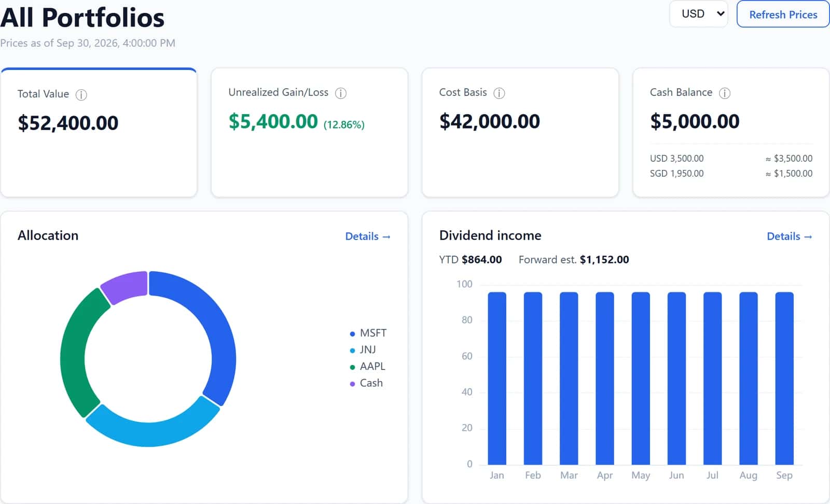Screen dimensions: 830x504
Task: Click the (12.86%) gain percentage
Action: click(x=344, y=124)
